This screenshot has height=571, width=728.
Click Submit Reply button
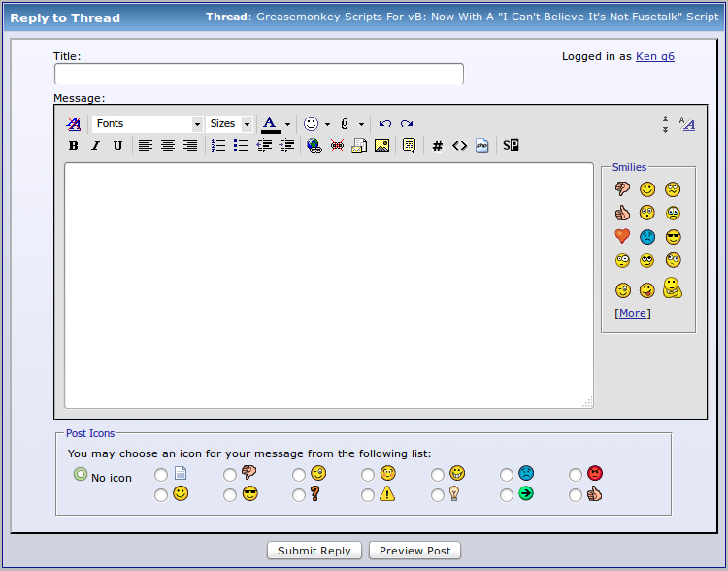coord(314,551)
